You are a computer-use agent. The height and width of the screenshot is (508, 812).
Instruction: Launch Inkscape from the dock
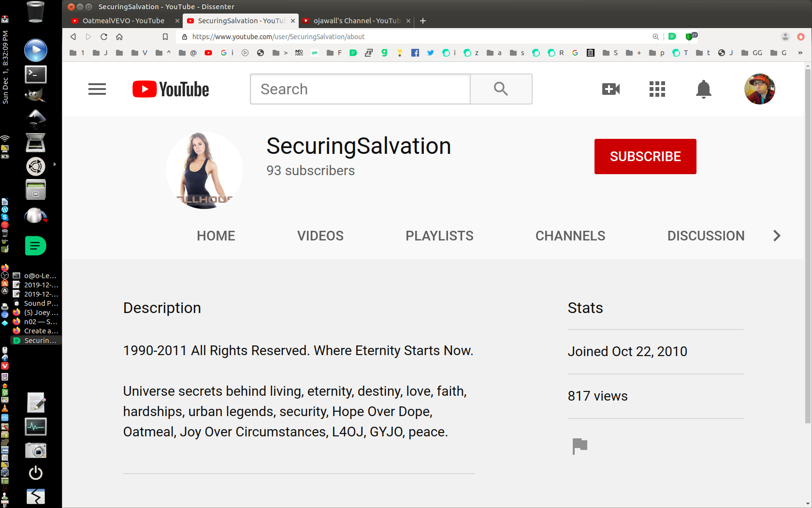(x=36, y=119)
